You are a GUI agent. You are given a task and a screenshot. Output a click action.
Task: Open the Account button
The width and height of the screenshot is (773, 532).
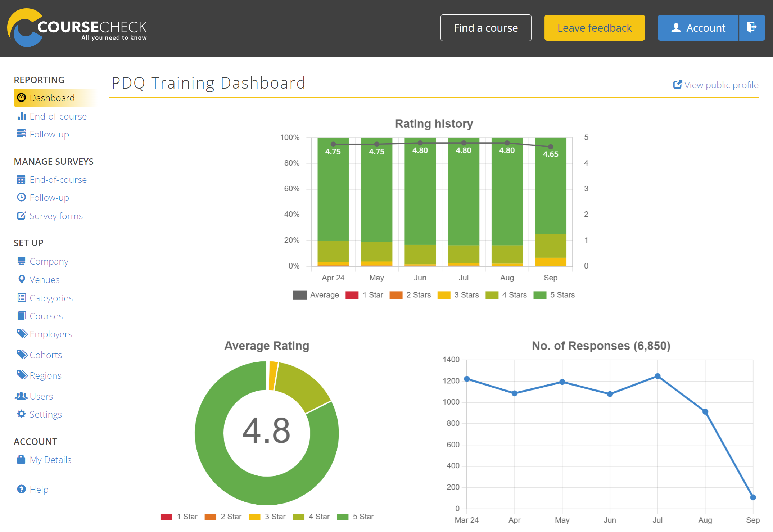(698, 28)
